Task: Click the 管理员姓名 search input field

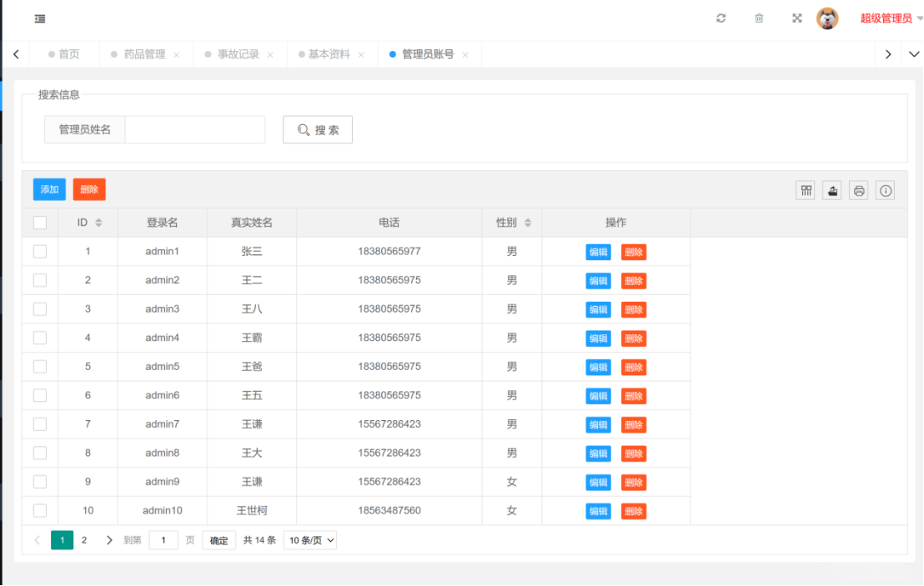Action: click(x=194, y=130)
